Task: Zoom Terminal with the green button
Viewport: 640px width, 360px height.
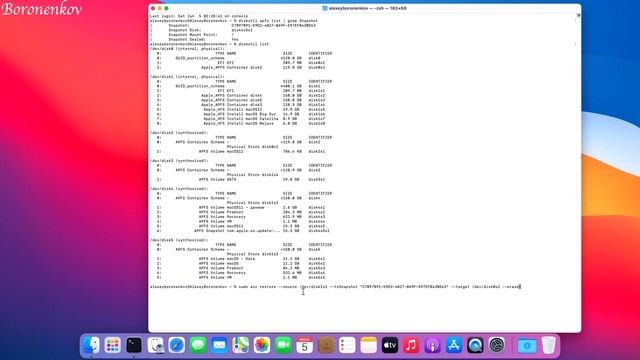Action: pyautogui.click(x=166, y=8)
